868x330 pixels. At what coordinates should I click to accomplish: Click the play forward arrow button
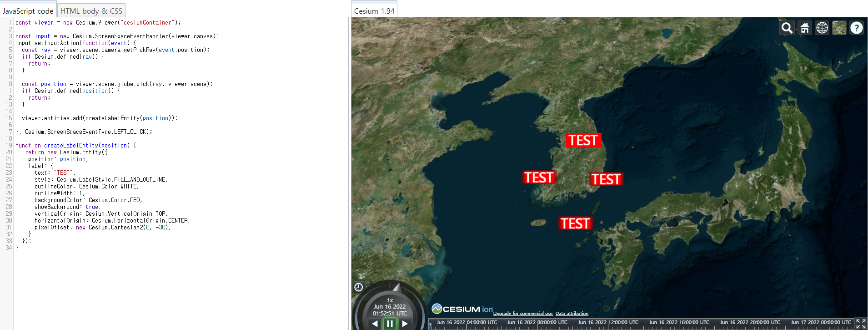tap(405, 324)
